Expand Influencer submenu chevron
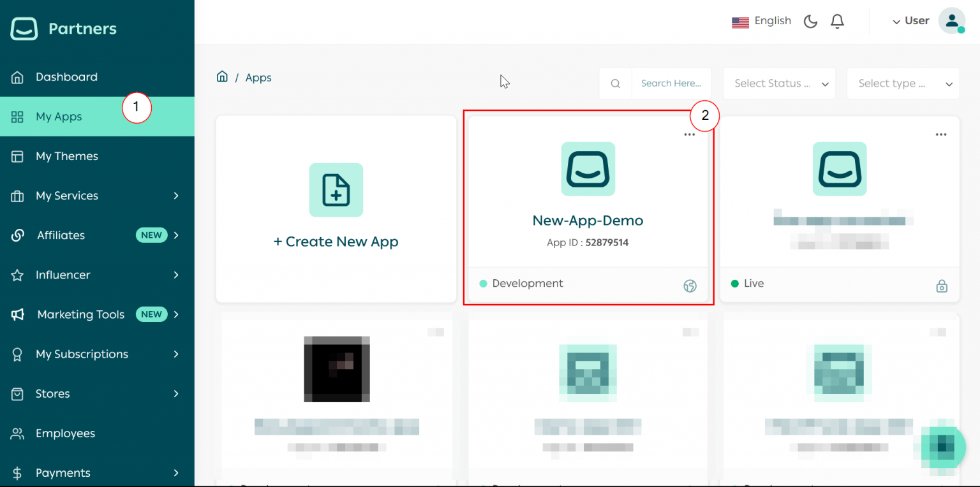 (x=176, y=275)
